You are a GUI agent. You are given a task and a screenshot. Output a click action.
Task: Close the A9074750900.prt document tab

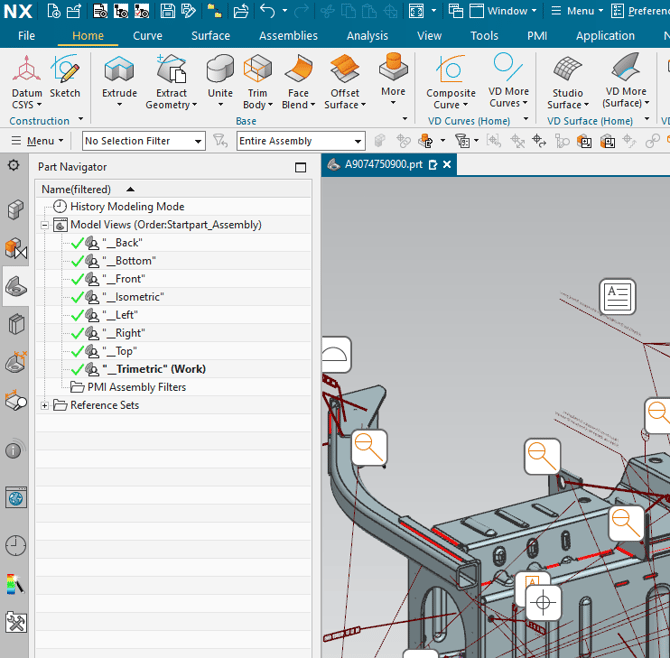coord(447,165)
